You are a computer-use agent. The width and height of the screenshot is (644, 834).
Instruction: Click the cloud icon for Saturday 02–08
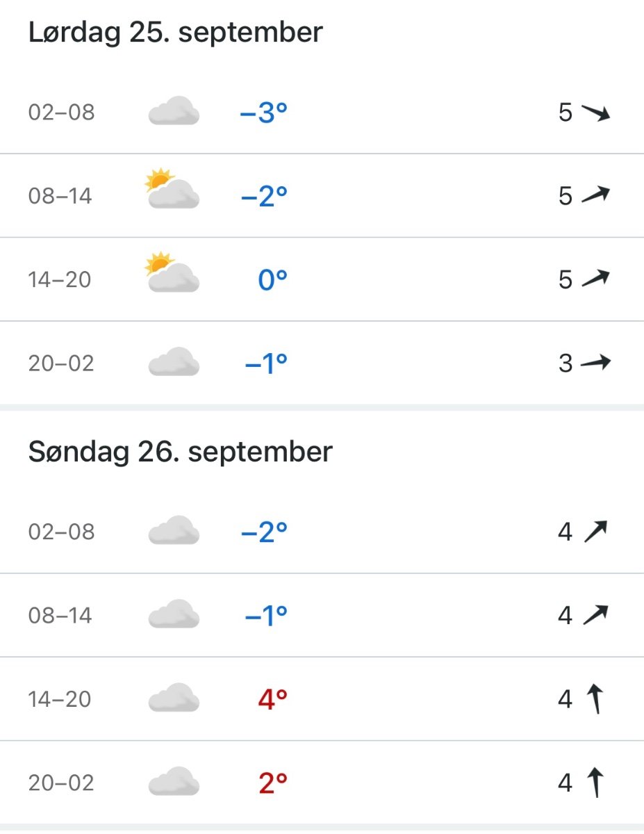tap(174, 112)
